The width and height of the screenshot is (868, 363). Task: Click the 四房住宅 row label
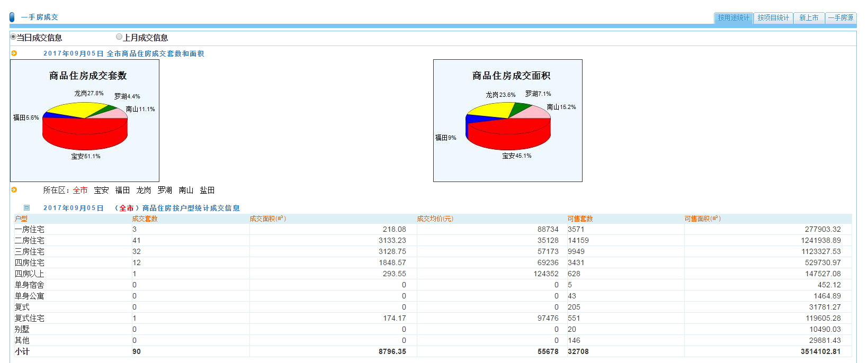click(30, 262)
